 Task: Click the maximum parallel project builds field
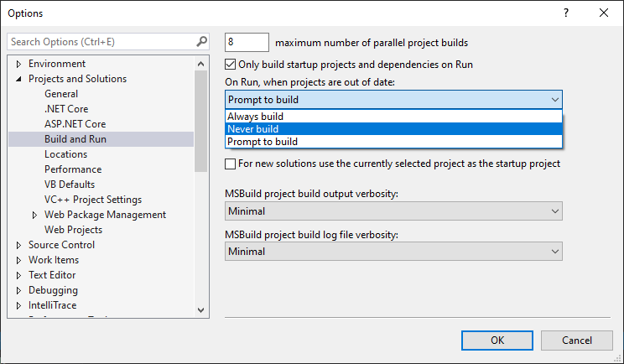[247, 42]
